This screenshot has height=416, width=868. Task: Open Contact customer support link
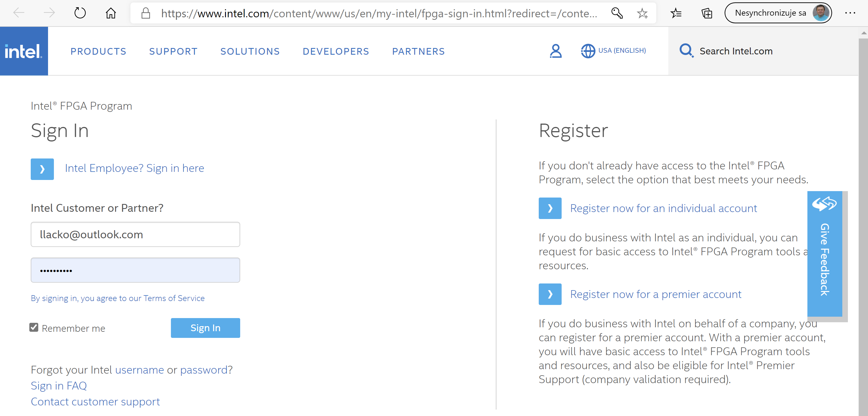pyautogui.click(x=95, y=401)
